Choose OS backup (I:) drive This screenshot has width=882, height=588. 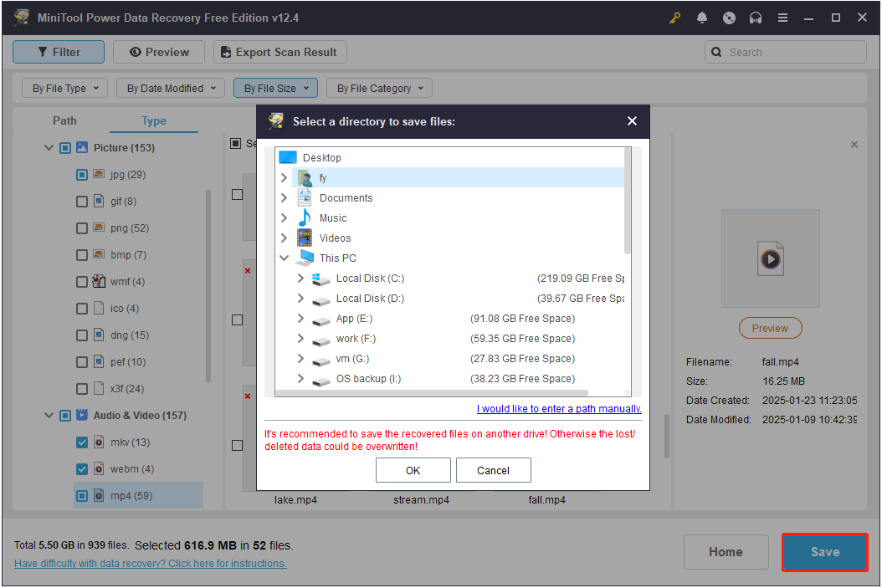[368, 379]
